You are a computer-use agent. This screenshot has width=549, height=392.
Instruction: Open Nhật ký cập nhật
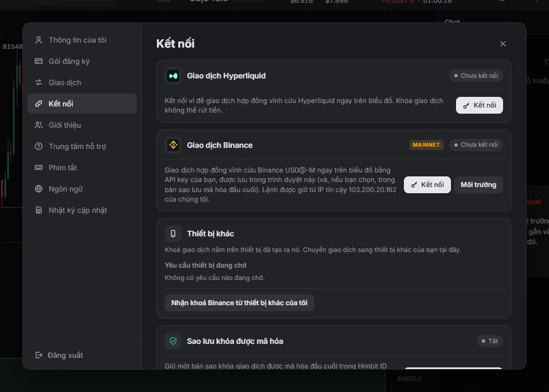point(82,211)
